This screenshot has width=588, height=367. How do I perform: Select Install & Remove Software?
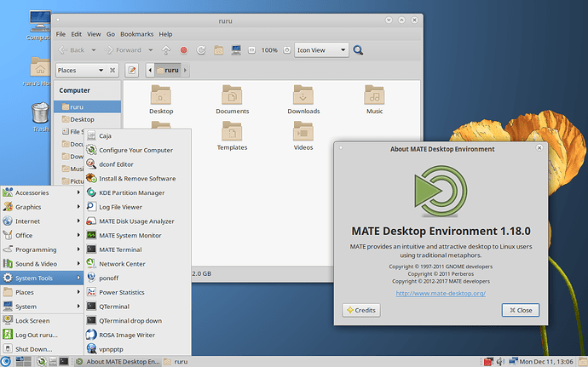137,179
